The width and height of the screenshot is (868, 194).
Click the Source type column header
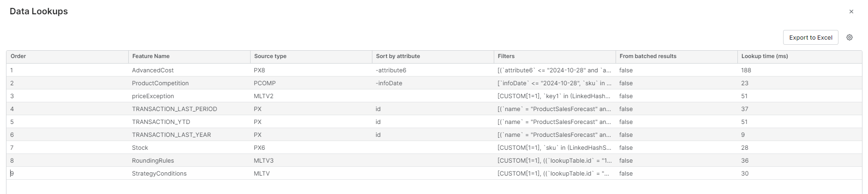point(270,56)
